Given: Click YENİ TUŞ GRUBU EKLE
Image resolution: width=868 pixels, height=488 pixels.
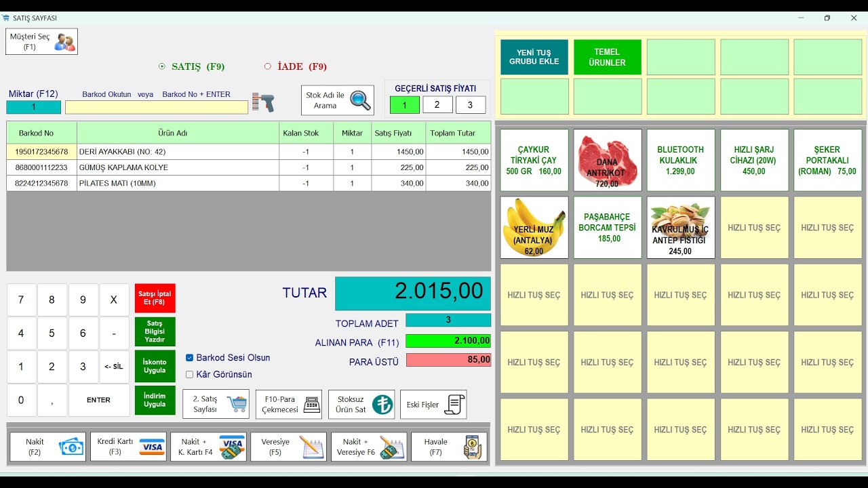Looking at the screenshot, I should [534, 57].
